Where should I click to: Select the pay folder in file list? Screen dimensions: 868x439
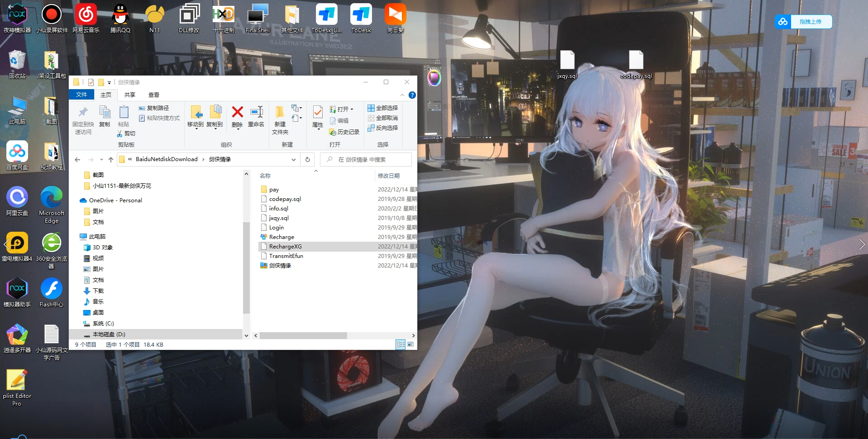(338, 189)
